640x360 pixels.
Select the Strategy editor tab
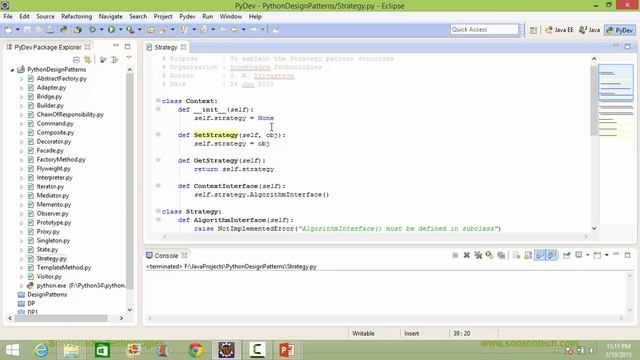(166, 47)
